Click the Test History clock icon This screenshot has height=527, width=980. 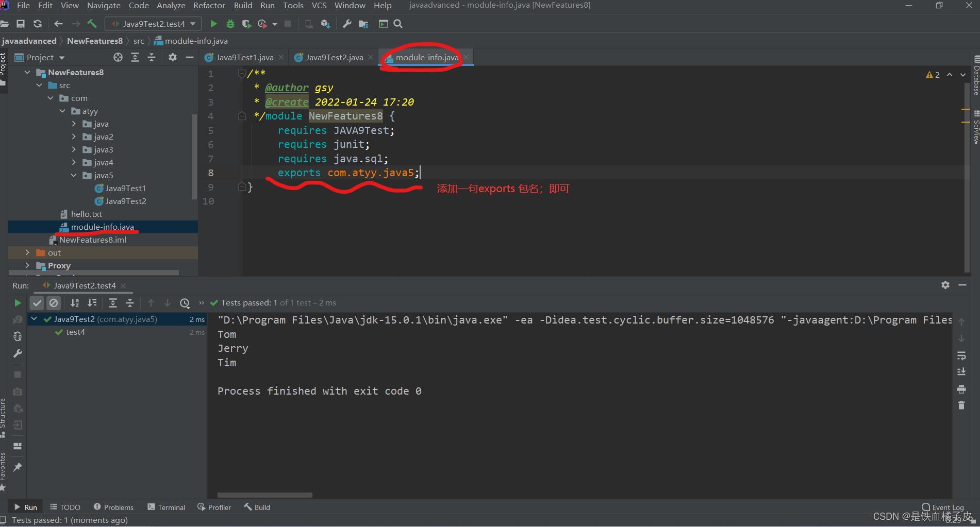[185, 303]
